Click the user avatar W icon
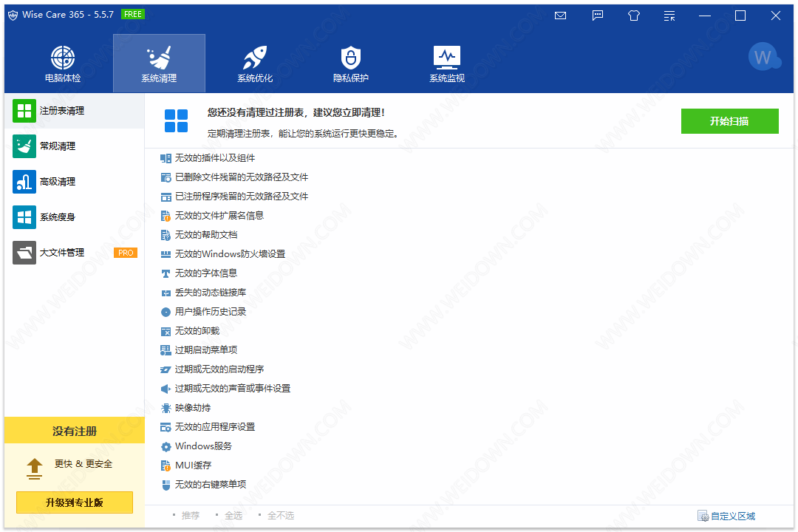The image size is (798, 532). point(763,57)
